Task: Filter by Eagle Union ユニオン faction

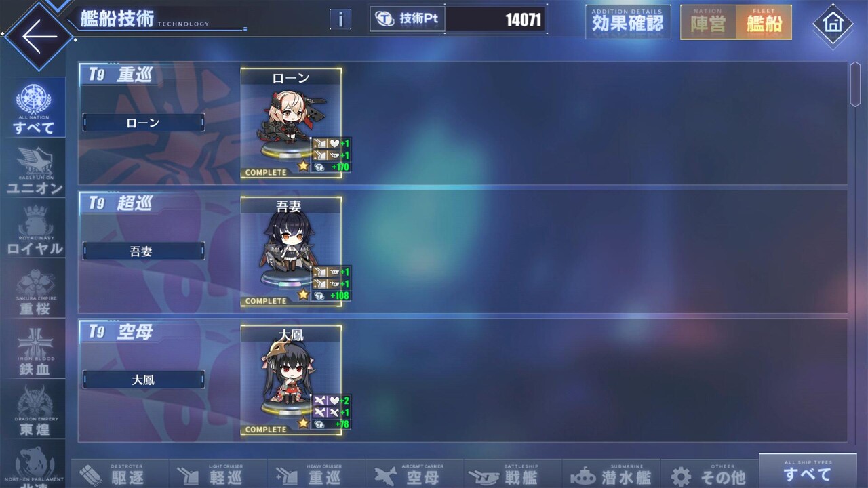Action: point(34,168)
